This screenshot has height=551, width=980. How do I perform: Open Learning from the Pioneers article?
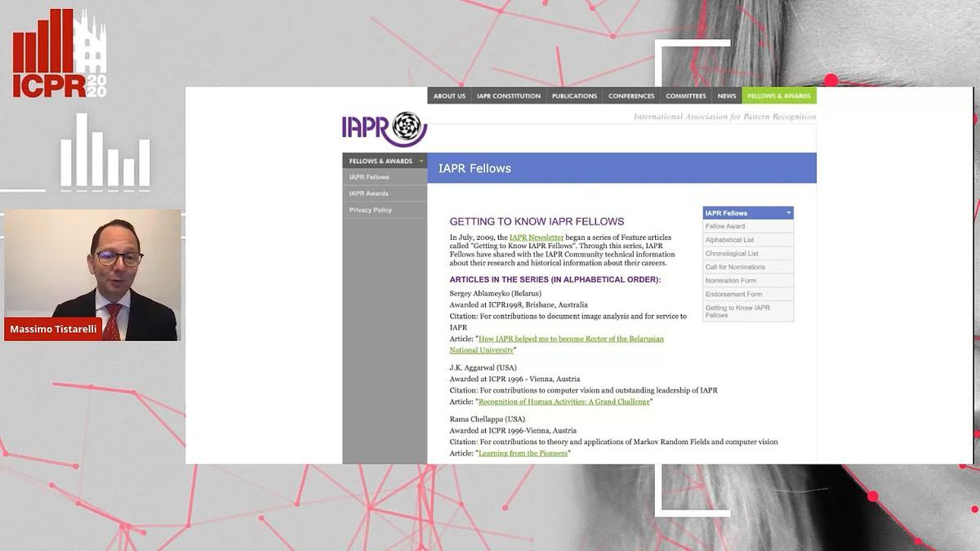coord(523,453)
